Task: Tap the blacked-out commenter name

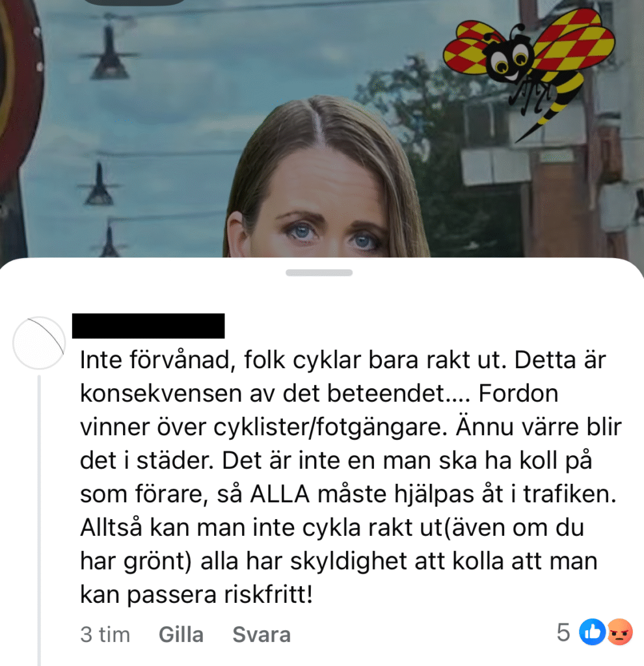Action: (148, 326)
